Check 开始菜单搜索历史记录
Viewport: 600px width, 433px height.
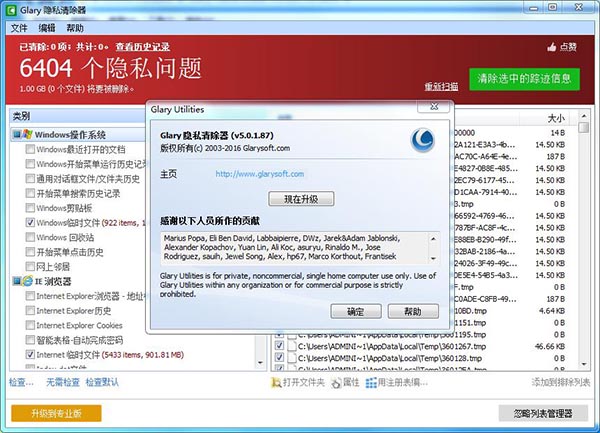pos(30,193)
